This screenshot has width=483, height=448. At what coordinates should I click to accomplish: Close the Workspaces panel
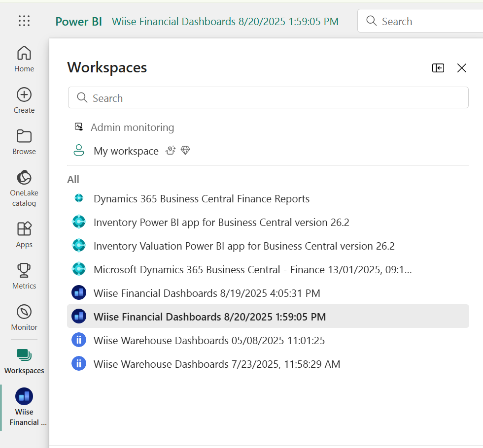pos(461,68)
